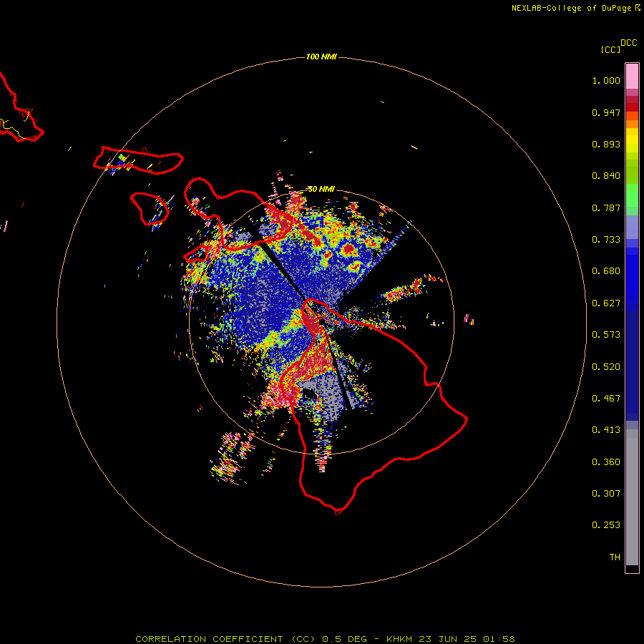Click the 0.467 color scale value
This screenshot has width=644, height=644.
coord(606,399)
